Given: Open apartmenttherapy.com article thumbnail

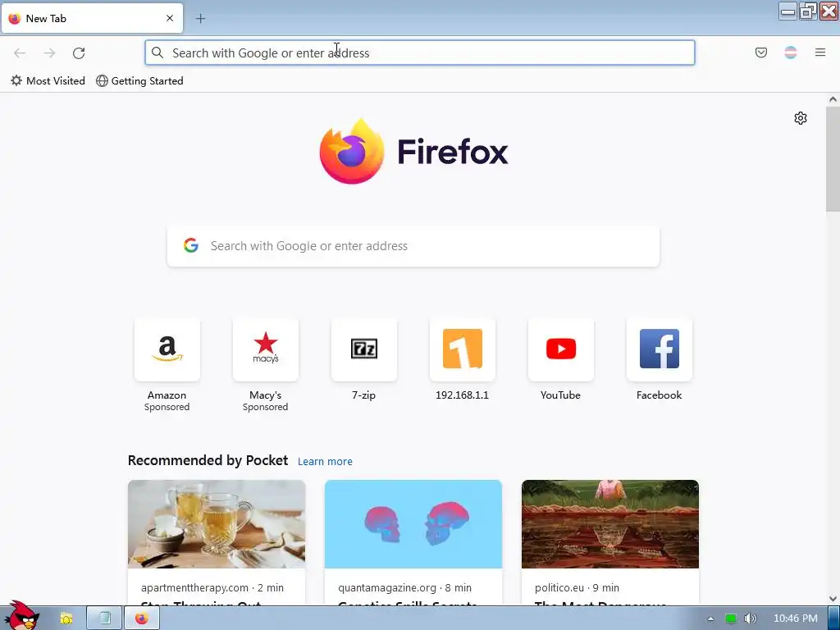Looking at the screenshot, I should (217, 524).
